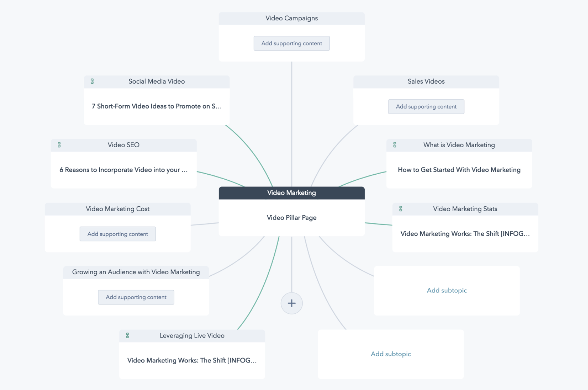Select the Sales Videos subtopic header
The image size is (588, 390).
(426, 82)
